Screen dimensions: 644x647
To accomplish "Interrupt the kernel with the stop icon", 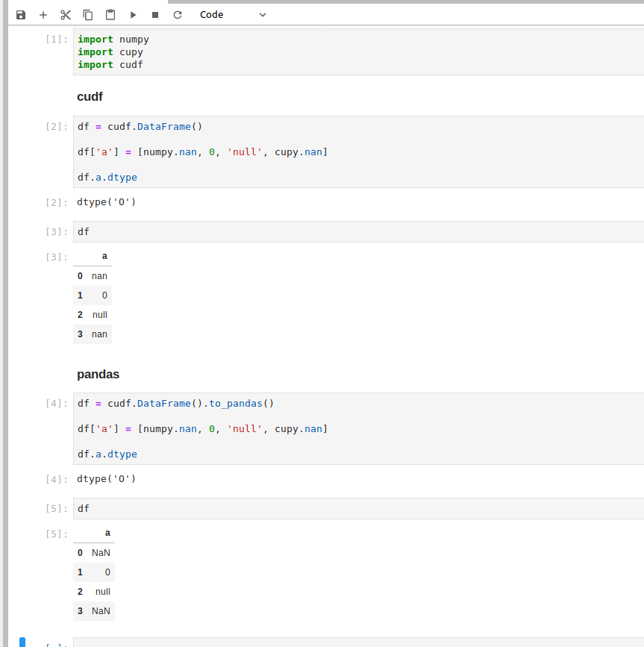I will tap(155, 15).
